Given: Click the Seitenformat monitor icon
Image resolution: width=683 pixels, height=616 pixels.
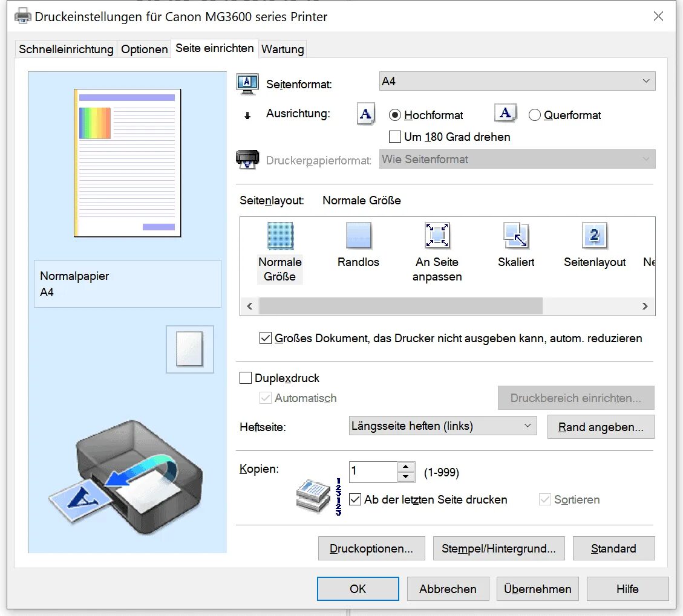Looking at the screenshot, I should tap(247, 83).
